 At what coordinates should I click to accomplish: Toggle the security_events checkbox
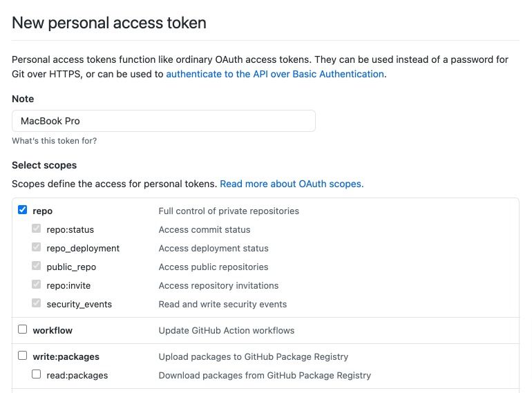click(37, 303)
